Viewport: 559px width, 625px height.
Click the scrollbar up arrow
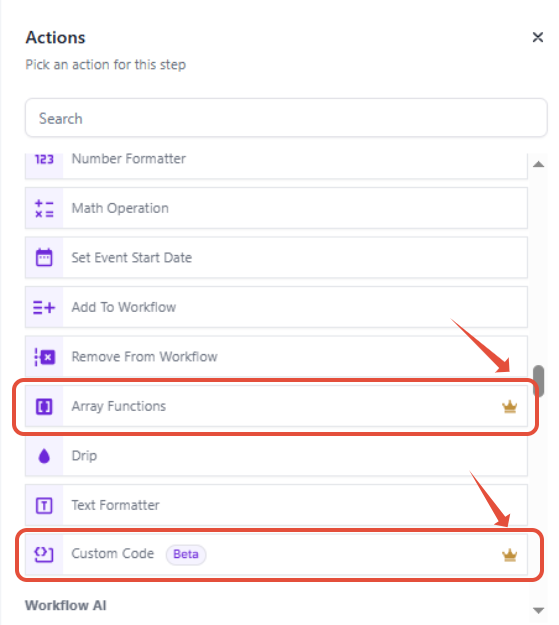click(x=539, y=164)
